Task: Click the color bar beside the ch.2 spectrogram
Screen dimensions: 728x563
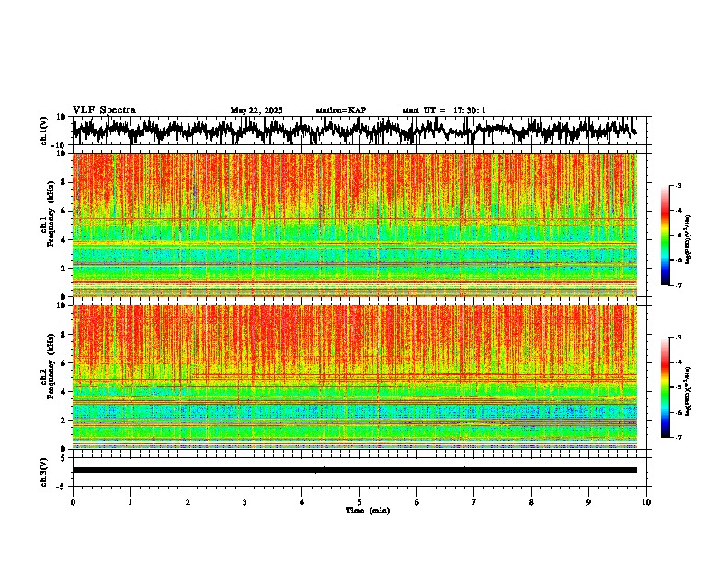Action: (665, 387)
